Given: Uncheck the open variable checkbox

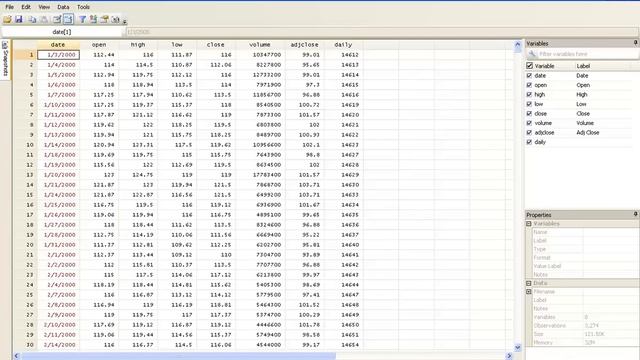Looking at the screenshot, I should click(529, 85).
